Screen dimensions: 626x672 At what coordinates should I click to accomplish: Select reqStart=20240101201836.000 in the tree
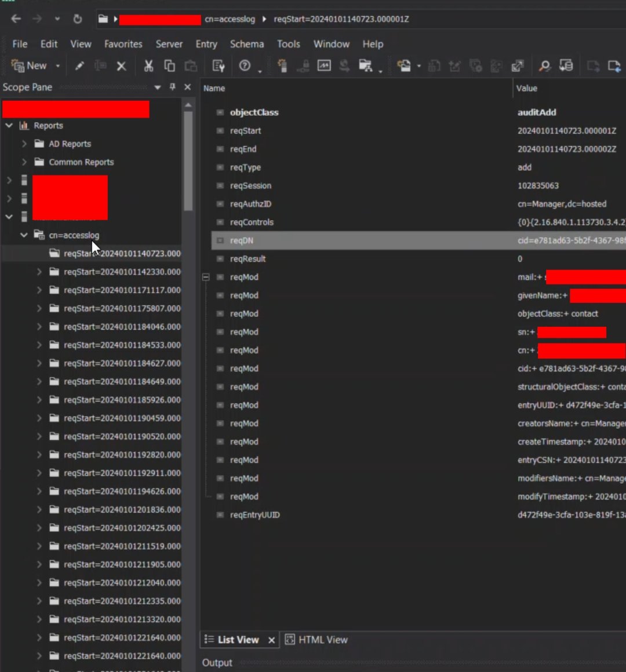[x=122, y=510]
